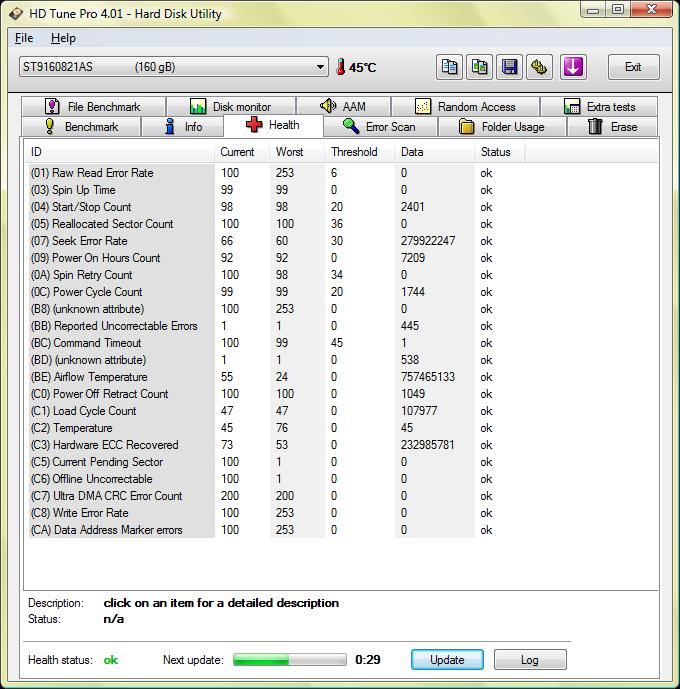Open the File menu
680x689 pixels.
click(24, 38)
